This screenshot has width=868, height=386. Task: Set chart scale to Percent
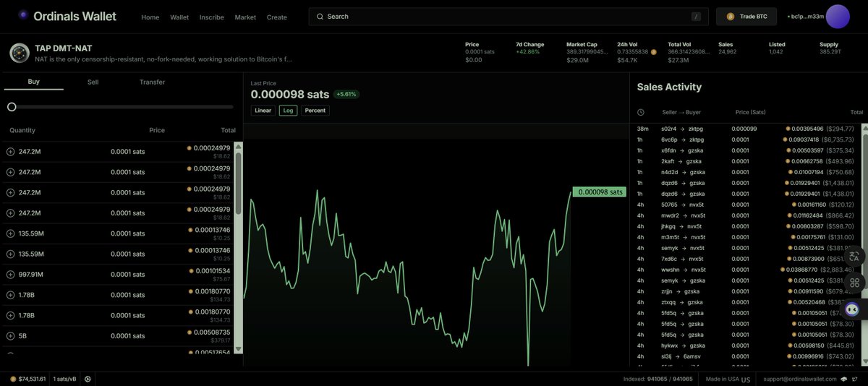tap(315, 111)
